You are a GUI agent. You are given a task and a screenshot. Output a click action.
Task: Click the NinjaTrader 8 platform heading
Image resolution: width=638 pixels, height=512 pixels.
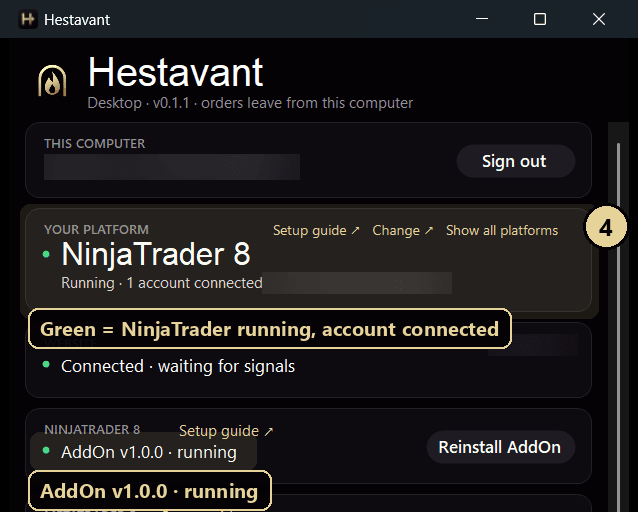coord(156,254)
